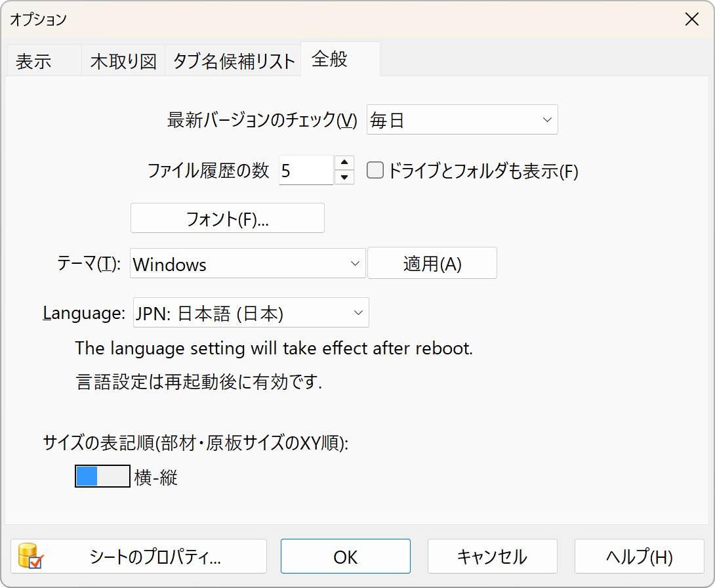Open the 最新バージョンのチェック dropdown
Image resolution: width=715 pixels, height=588 pixels.
(x=462, y=120)
